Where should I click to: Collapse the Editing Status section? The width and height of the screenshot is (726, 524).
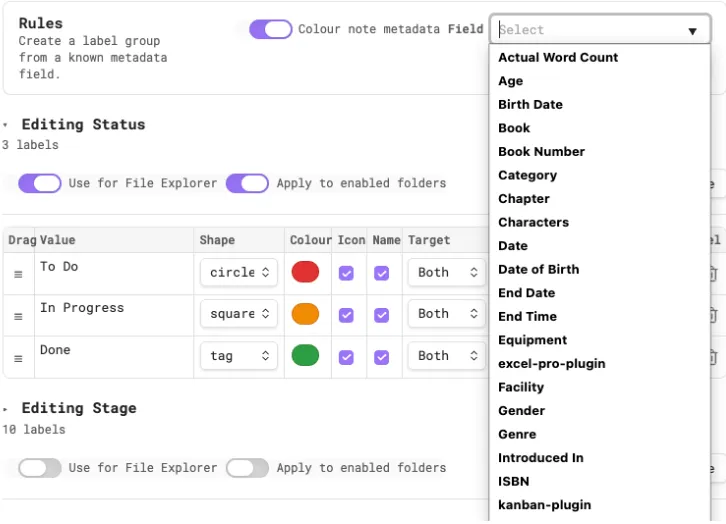tap(6, 125)
